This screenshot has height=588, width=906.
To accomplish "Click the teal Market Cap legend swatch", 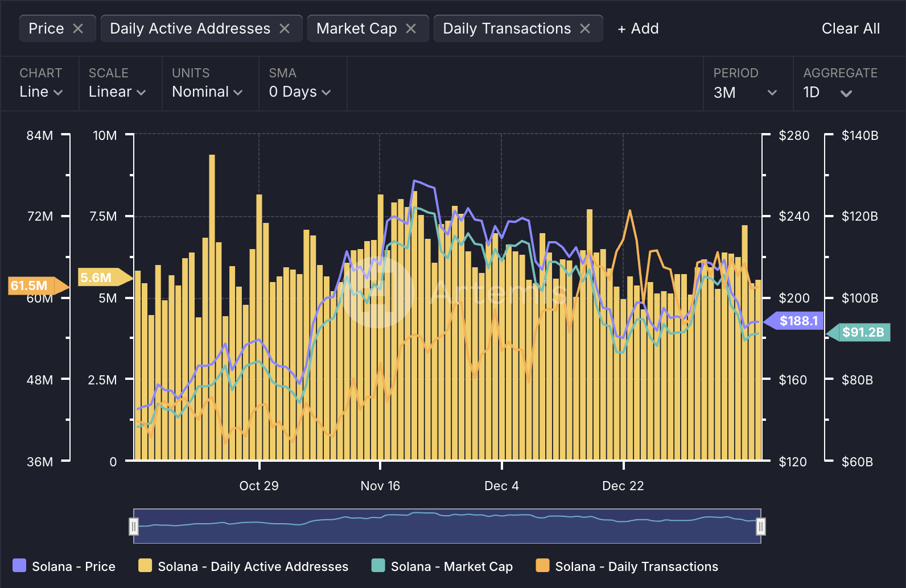I will (378, 565).
